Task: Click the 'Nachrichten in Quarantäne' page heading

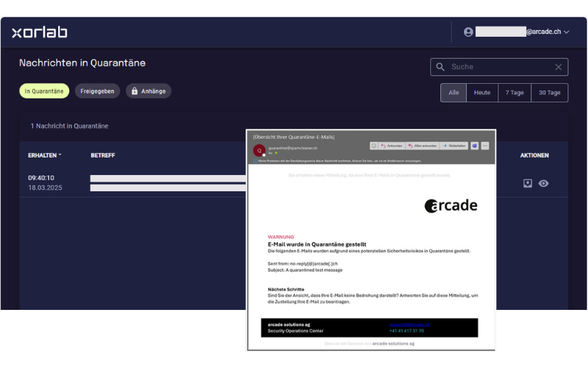Action: tap(82, 63)
